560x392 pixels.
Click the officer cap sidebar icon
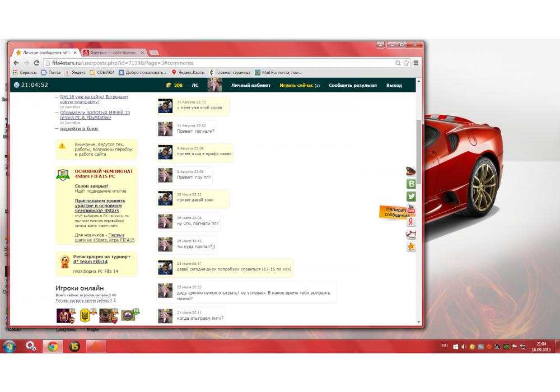pos(411,171)
